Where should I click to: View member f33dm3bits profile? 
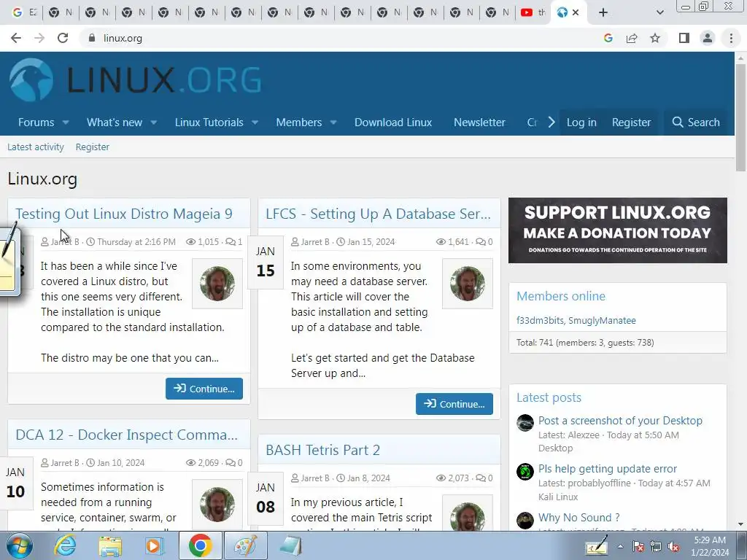pyautogui.click(x=541, y=321)
